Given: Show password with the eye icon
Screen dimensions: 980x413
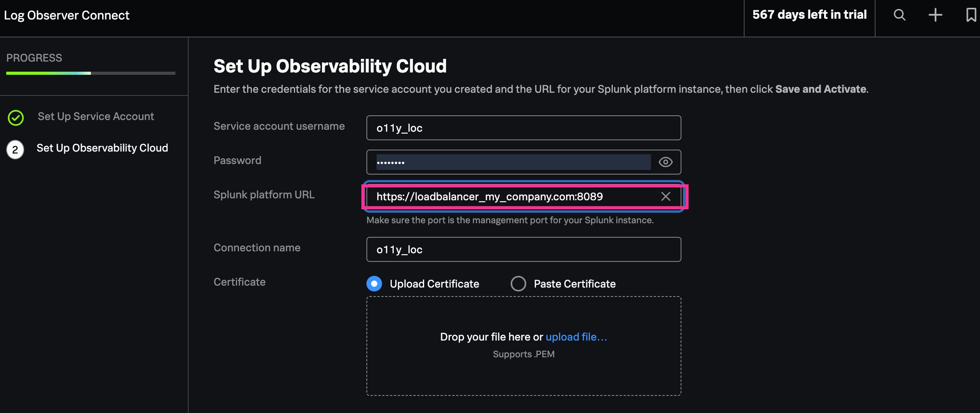Looking at the screenshot, I should 665,162.
